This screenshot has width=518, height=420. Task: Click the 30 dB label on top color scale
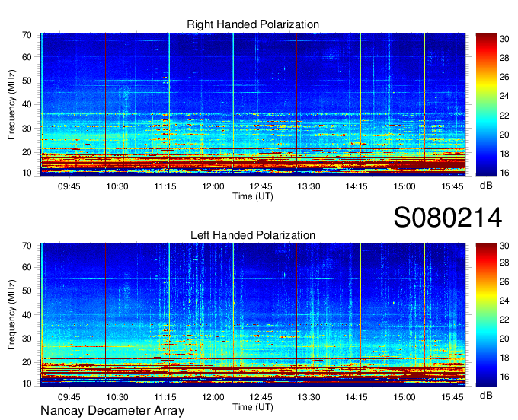504,39
